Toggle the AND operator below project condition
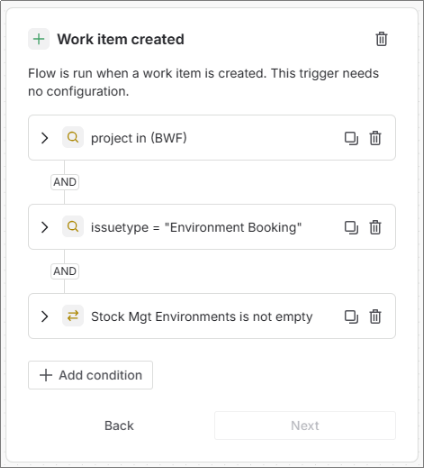425x468 pixels. pos(65,182)
